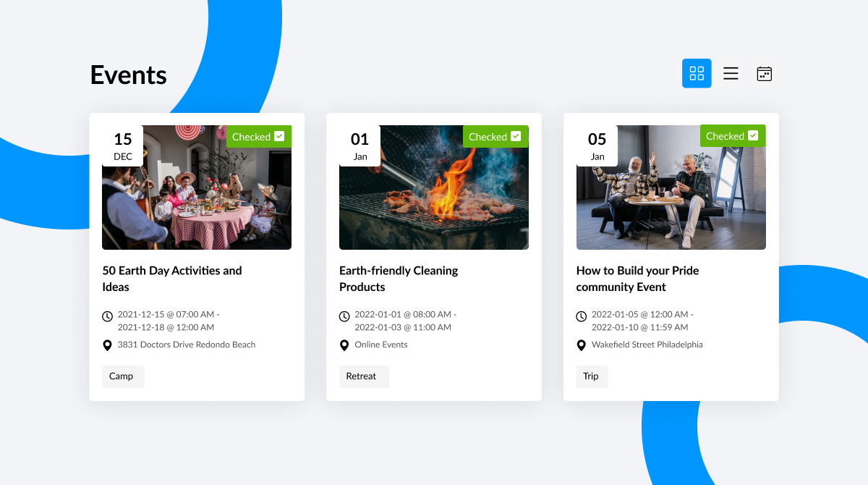The width and height of the screenshot is (868, 485).
Task: Click the 15 DEC date badge
Action: click(123, 145)
